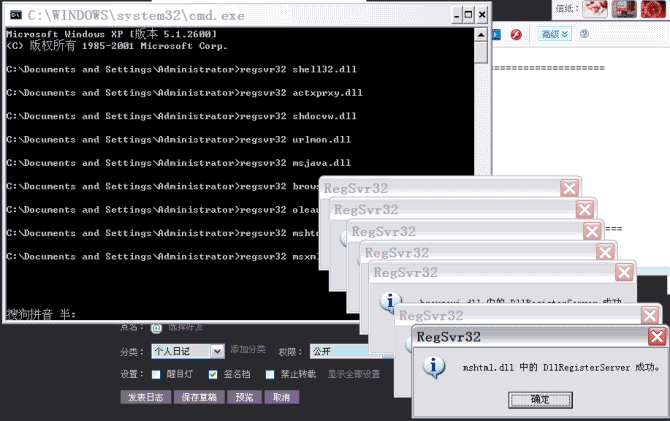Click the 保存草稿 save draft button
The width and height of the screenshot is (670, 421).
click(199, 397)
